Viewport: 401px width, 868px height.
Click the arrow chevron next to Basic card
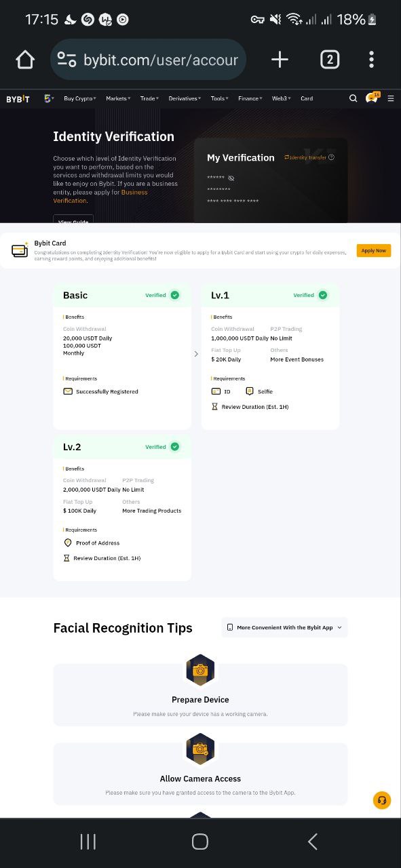click(x=196, y=354)
